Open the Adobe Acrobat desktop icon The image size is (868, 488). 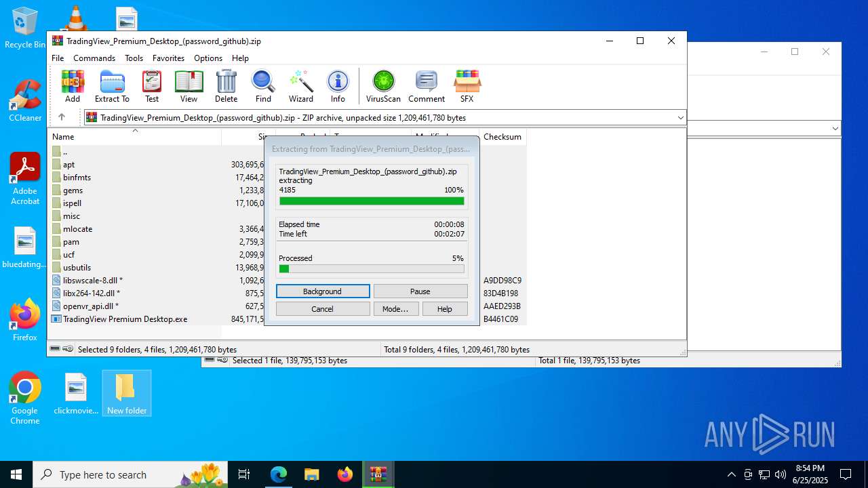coord(25,179)
